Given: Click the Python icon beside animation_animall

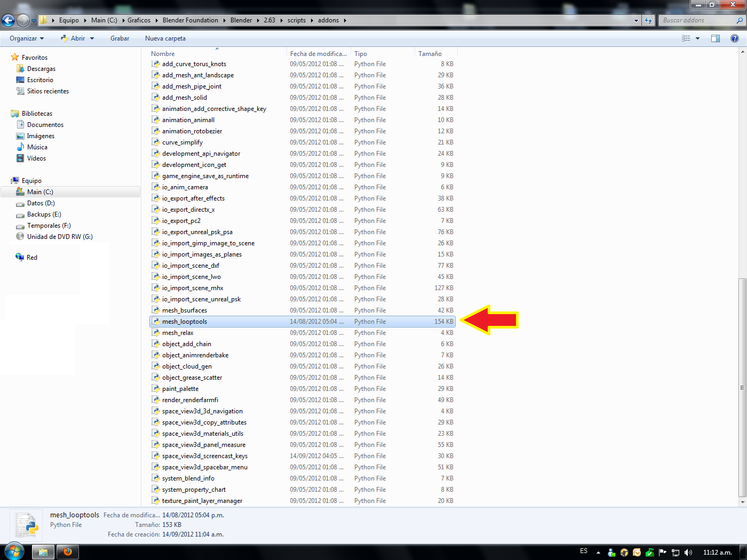Looking at the screenshot, I should tap(156, 120).
